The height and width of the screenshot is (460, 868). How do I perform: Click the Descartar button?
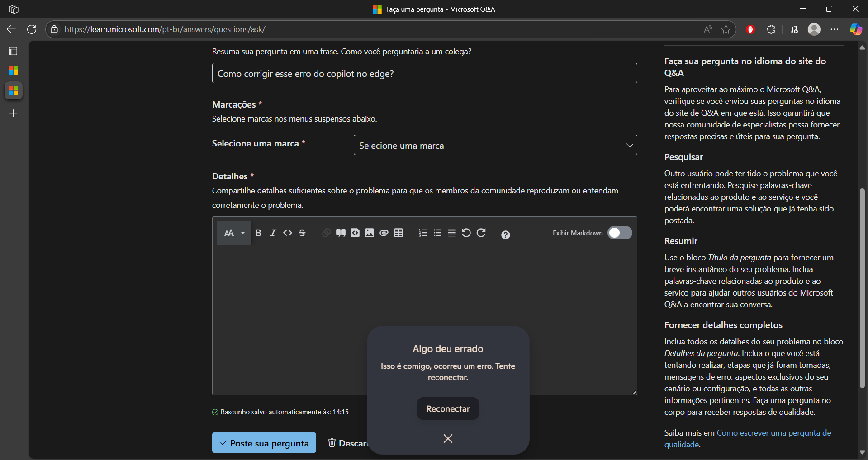click(x=348, y=443)
